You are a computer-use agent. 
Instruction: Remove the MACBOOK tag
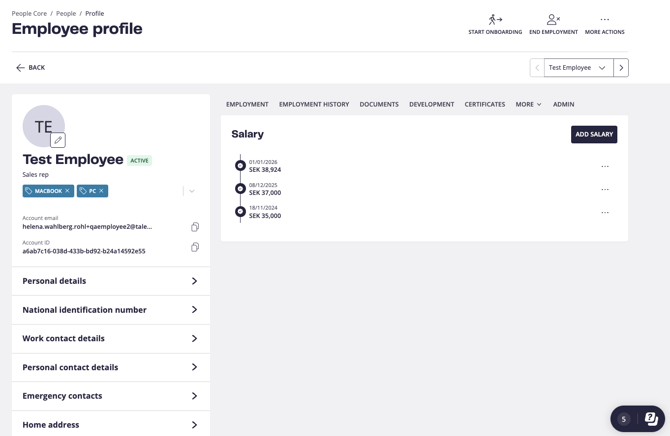coord(68,191)
